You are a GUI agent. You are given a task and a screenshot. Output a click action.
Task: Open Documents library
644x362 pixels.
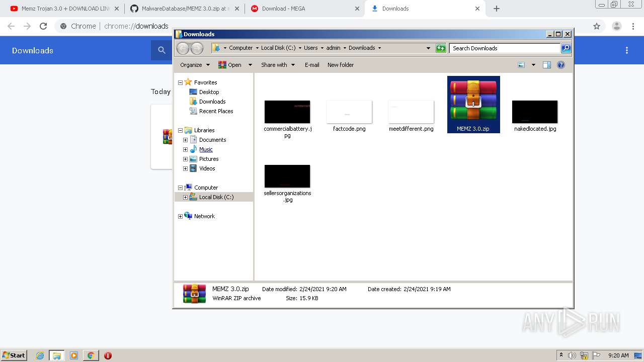[x=212, y=140]
